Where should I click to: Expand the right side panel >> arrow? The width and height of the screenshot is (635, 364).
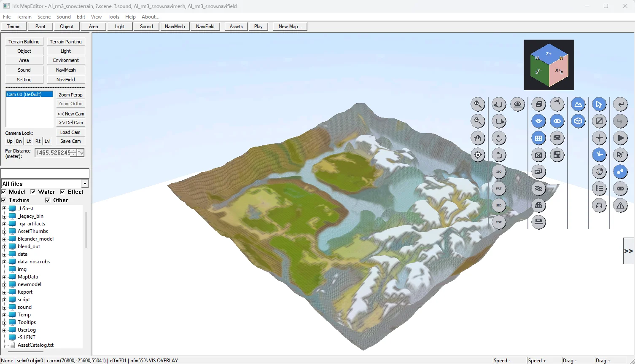click(x=628, y=251)
